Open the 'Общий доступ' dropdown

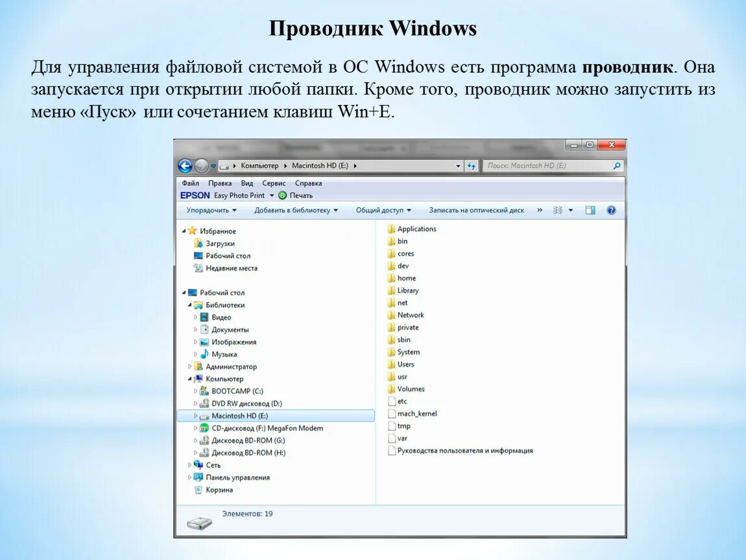tap(383, 210)
